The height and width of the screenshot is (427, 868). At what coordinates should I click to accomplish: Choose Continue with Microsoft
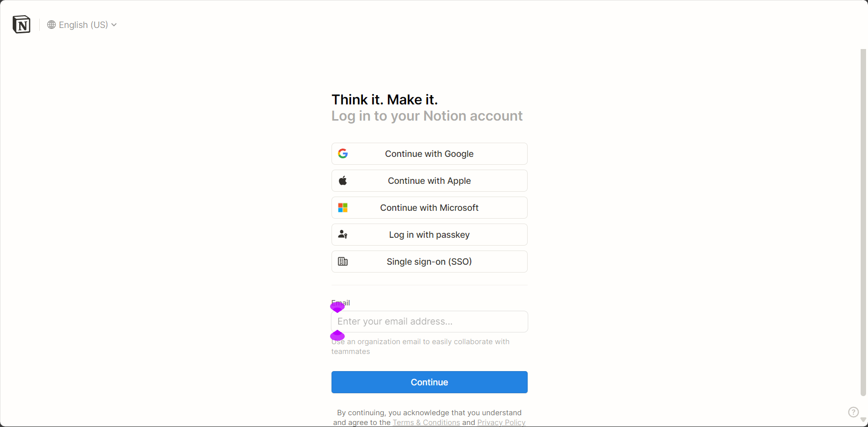point(430,207)
